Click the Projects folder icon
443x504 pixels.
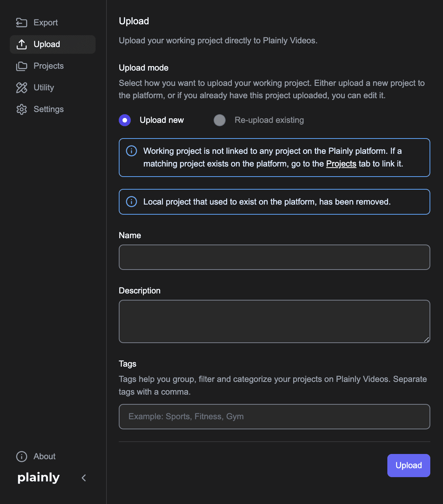(x=22, y=66)
